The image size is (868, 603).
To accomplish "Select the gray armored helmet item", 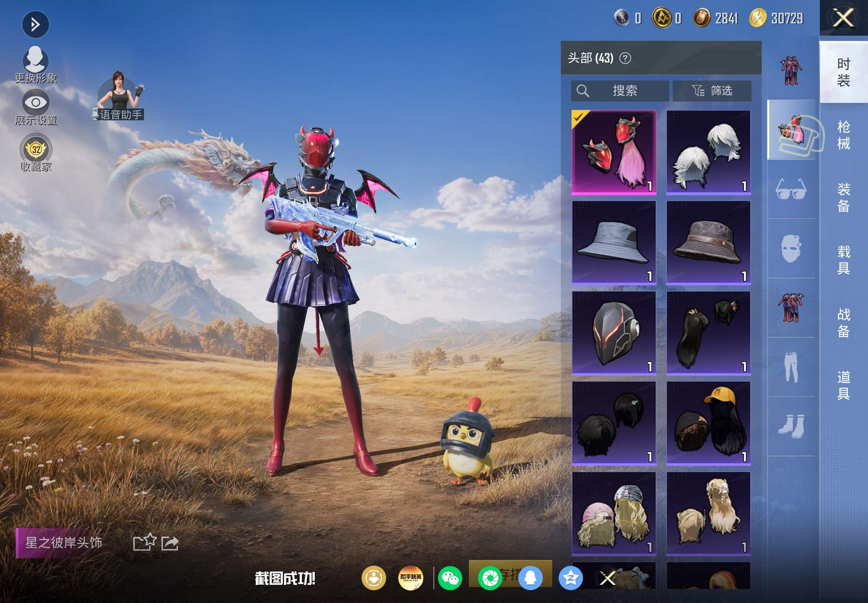I will click(614, 333).
